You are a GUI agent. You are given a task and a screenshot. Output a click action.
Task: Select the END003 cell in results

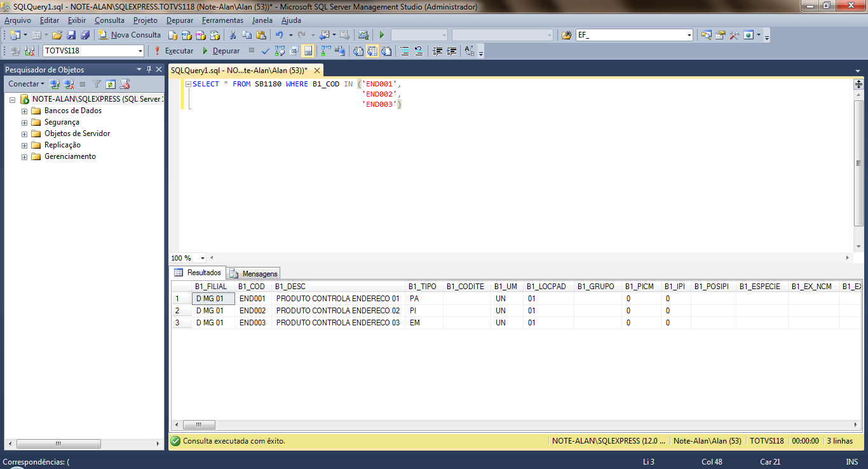tap(254, 323)
